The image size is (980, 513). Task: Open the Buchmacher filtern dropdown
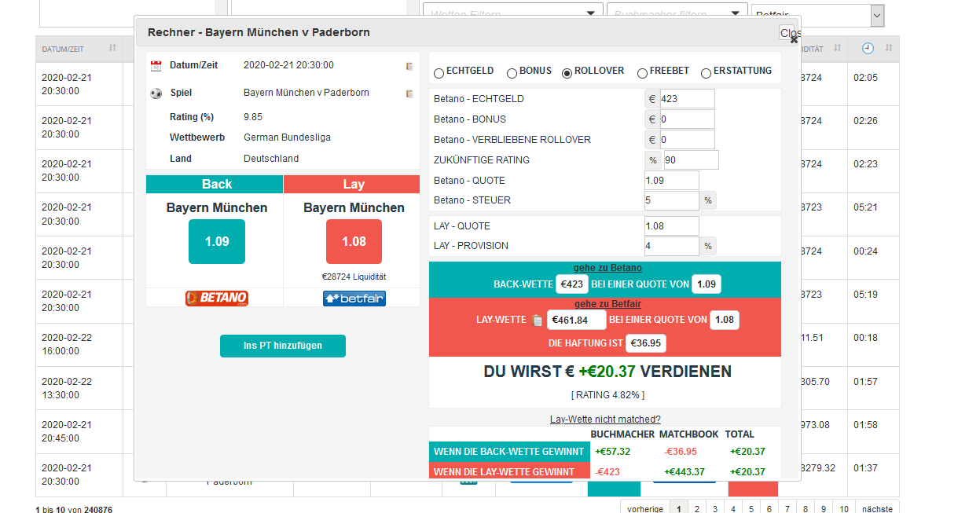[x=677, y=13]
